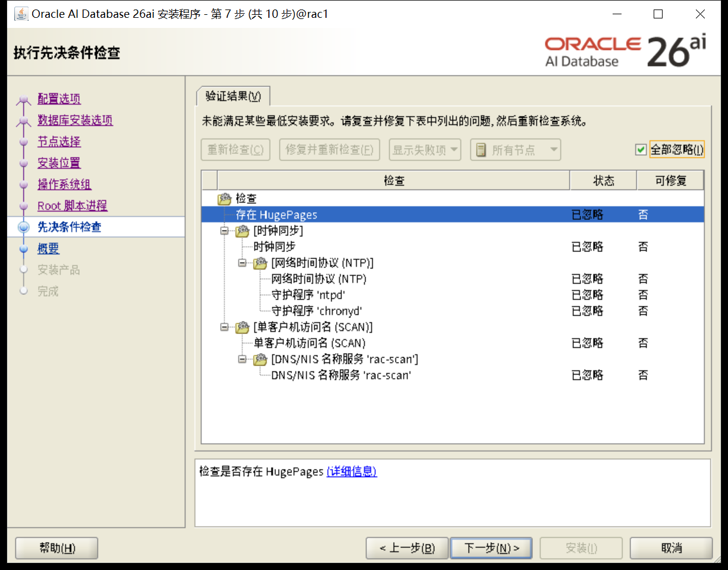Go to 数据库安装选项 step

(75, 120)
